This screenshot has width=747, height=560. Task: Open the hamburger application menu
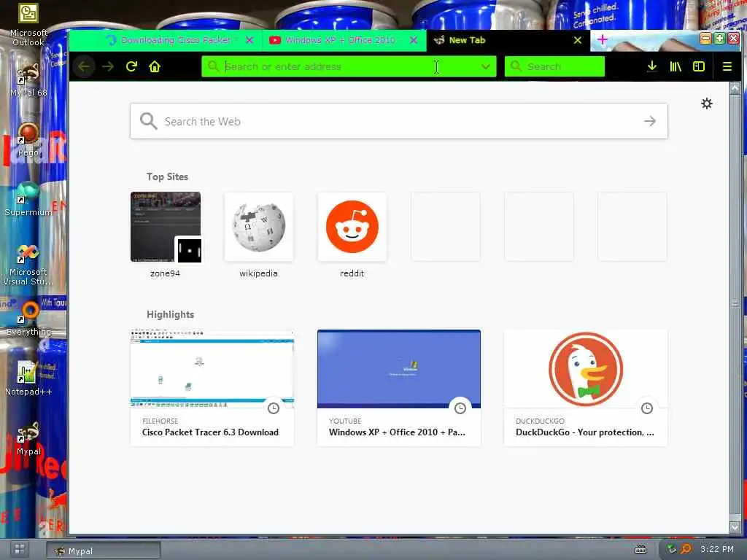(x=727, y=66)
